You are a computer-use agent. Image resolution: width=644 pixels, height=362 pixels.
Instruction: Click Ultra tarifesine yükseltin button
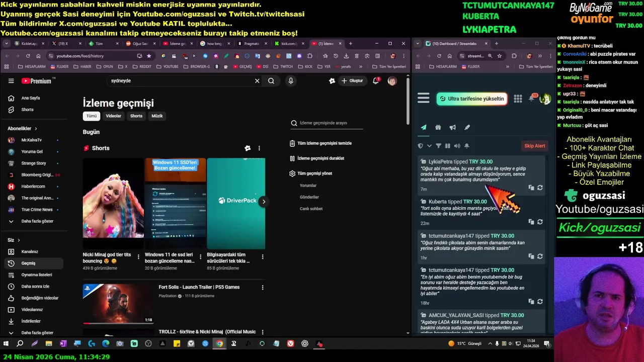(471, 99)
